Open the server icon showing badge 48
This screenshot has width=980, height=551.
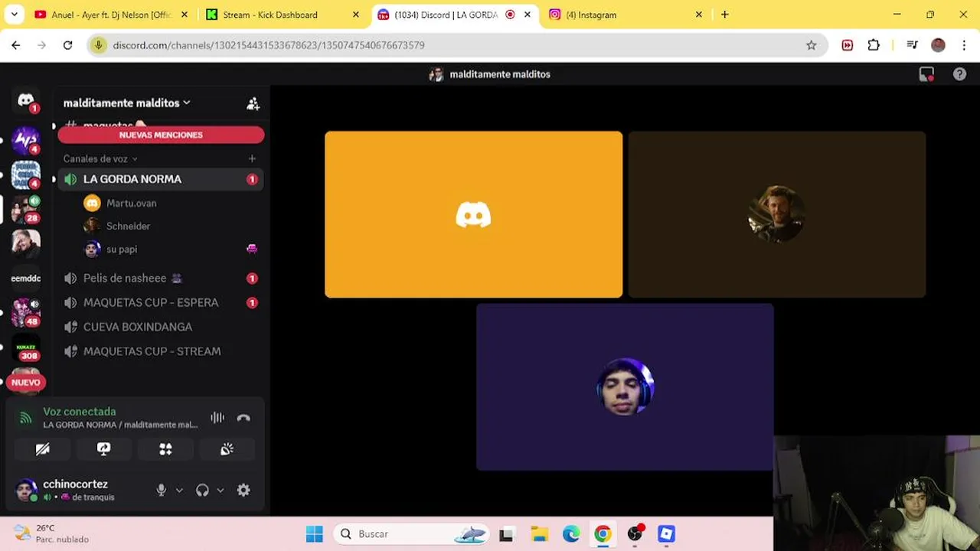(26, 312)
